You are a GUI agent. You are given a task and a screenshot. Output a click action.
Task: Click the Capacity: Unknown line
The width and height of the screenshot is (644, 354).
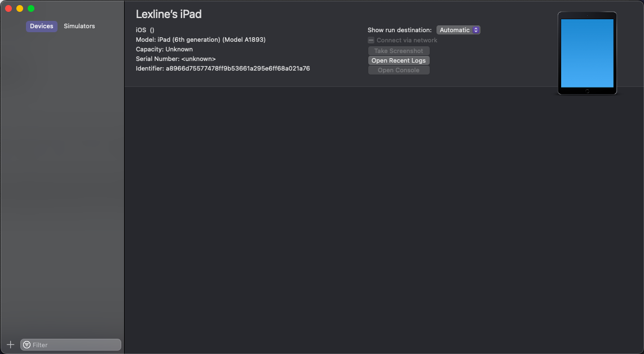click(x=164, y=49)
